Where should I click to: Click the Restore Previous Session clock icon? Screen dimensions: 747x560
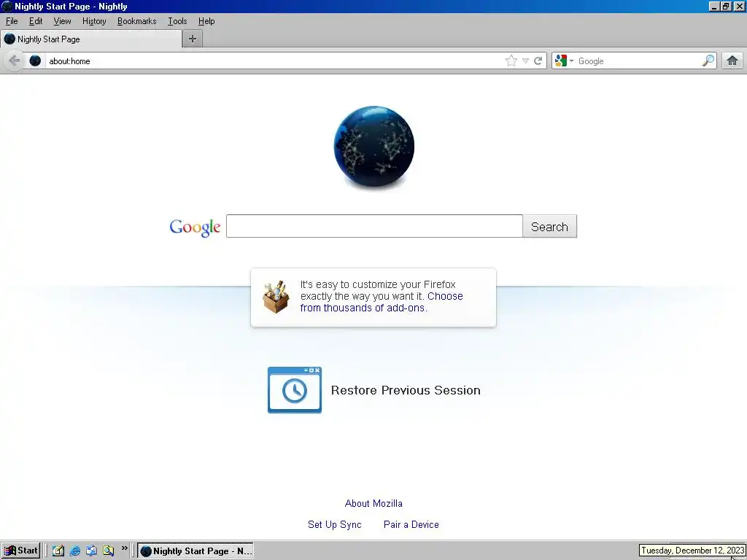(x=295, y=390)
